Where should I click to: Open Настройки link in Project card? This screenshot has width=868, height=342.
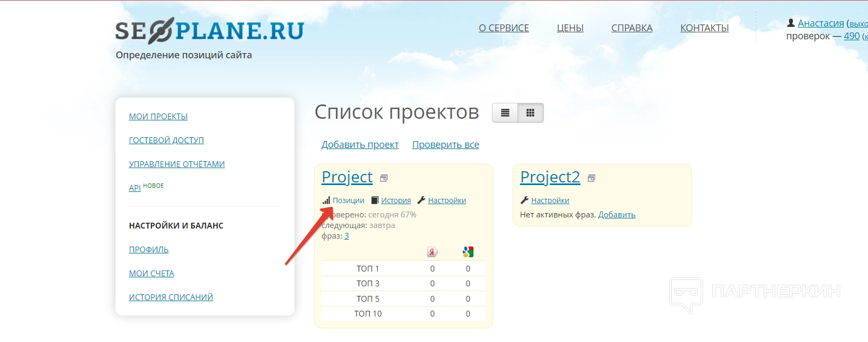447,200
